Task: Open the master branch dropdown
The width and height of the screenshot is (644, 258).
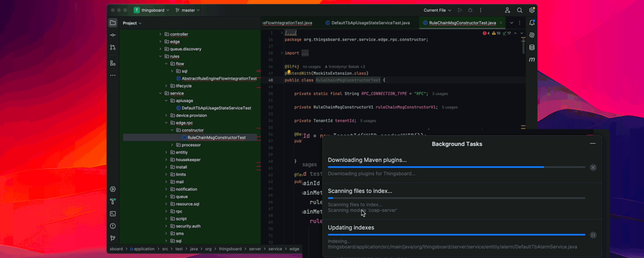Action: click(188, 10)
